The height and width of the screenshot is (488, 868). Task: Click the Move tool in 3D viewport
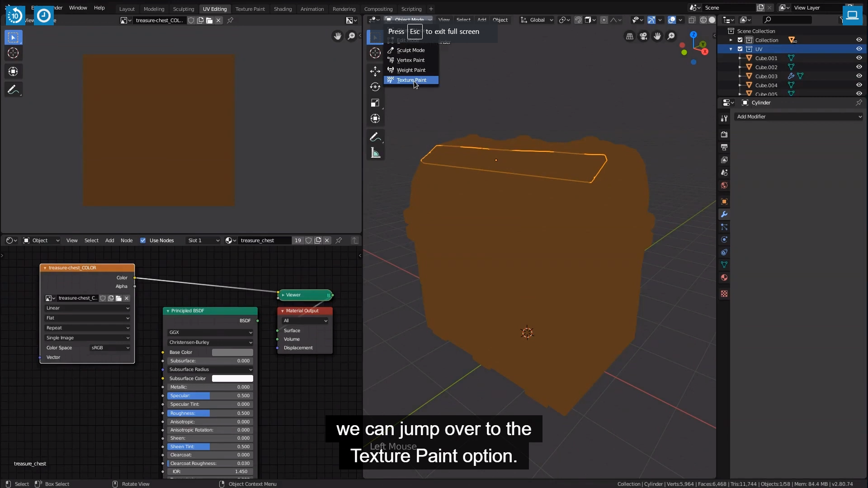(x=375, y=71)
